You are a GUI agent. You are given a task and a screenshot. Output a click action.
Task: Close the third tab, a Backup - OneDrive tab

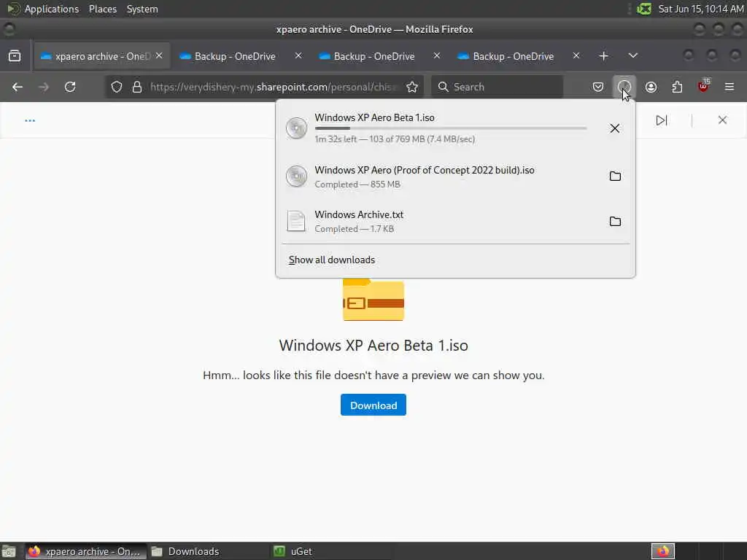point(436,55)
